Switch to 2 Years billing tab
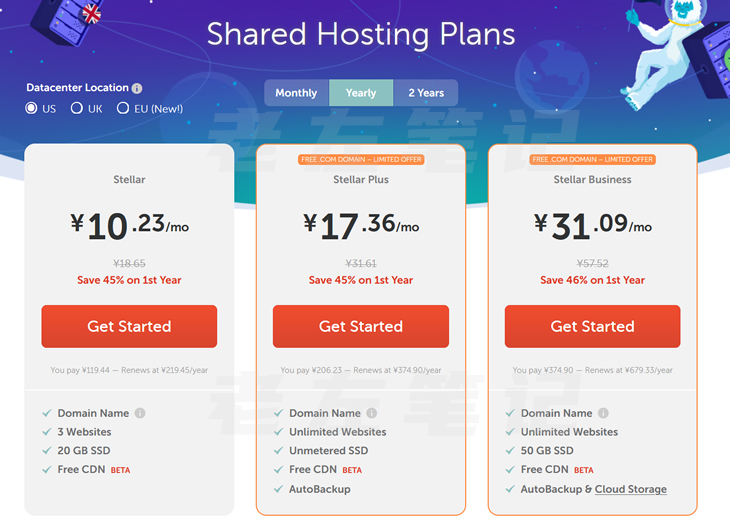 coord(426,93)
